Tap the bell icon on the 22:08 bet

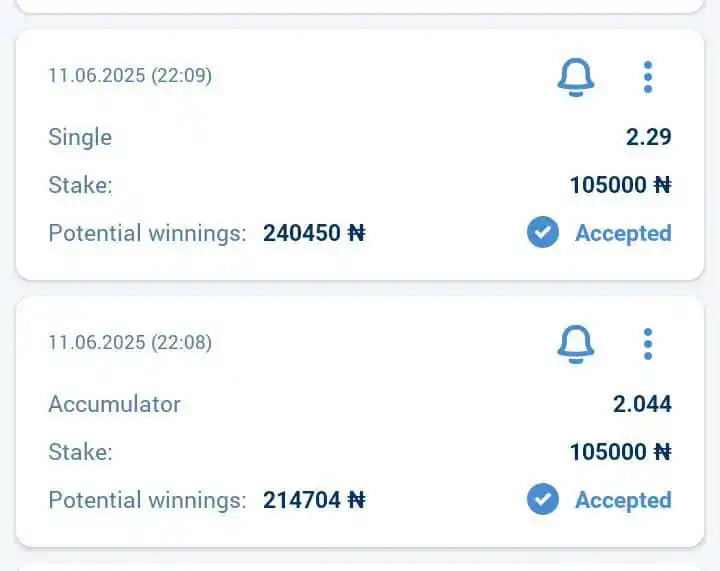pos(575,344)
